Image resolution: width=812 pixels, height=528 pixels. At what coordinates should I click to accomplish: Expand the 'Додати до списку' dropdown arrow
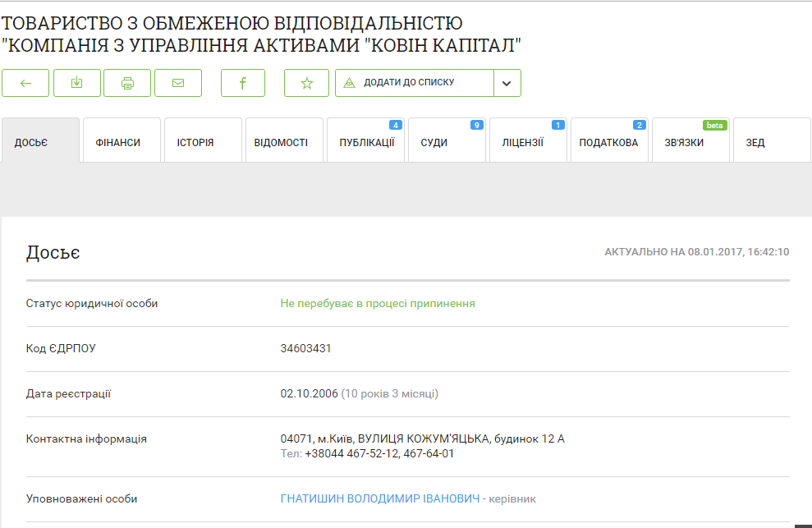[507, 83]
